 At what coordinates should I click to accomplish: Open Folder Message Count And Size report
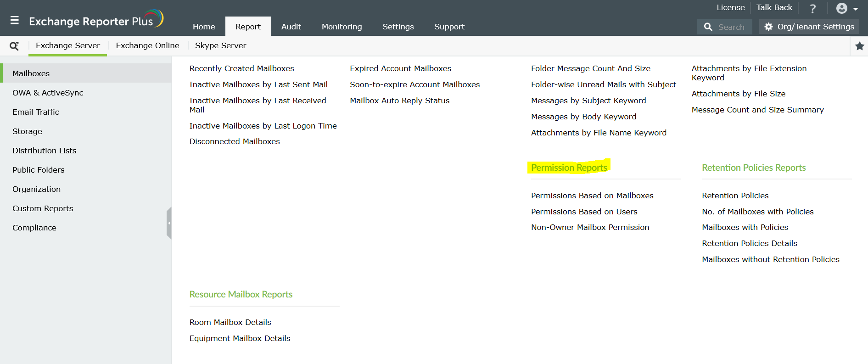(591, 68)
